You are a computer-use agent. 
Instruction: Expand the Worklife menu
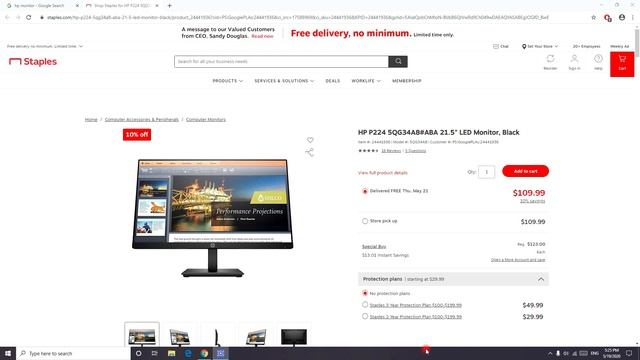point(366,81)
